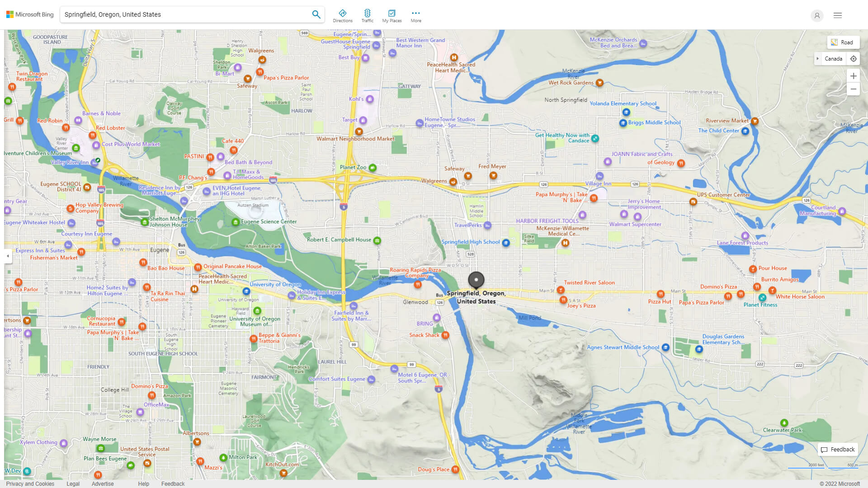
Task: Zoom out using the minus icon
Action: pyautogui.click(x=854, y=89)
